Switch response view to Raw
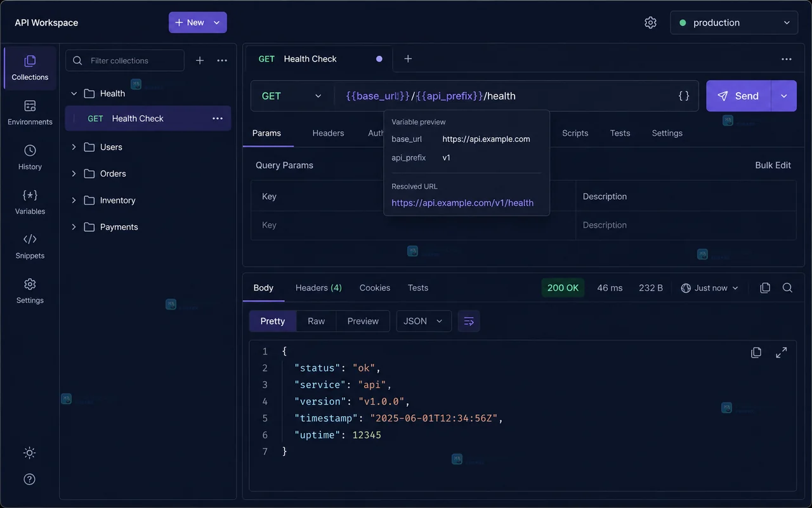This screenshot has width=812, height=508. click(x=317, y=322)
